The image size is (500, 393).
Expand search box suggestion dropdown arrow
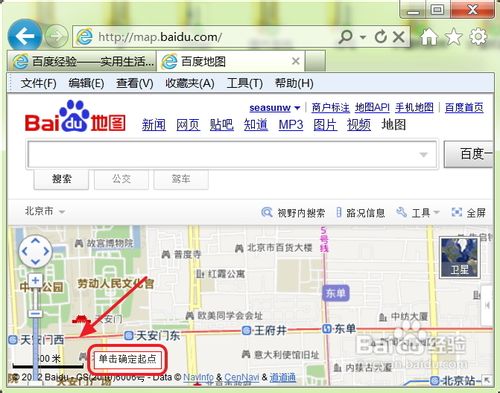[x=423, y=155]
